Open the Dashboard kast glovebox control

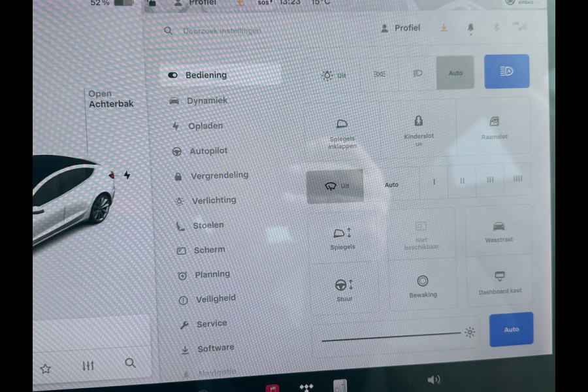pos(499,281)
